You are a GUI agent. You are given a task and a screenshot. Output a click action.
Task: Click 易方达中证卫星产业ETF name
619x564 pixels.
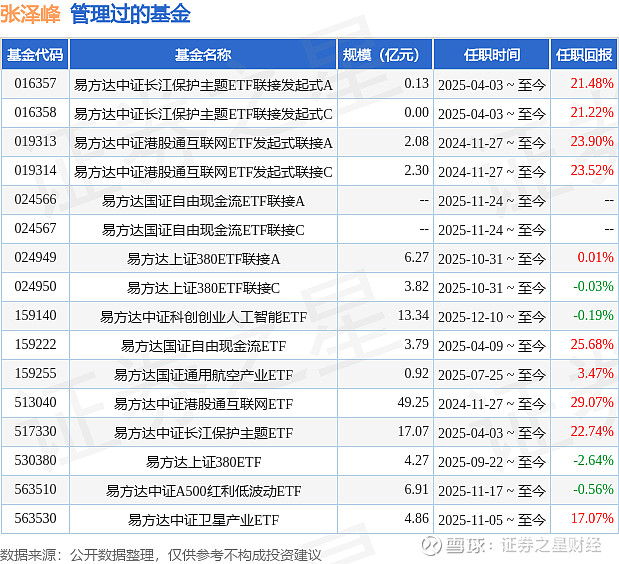[x=203, y=520]
